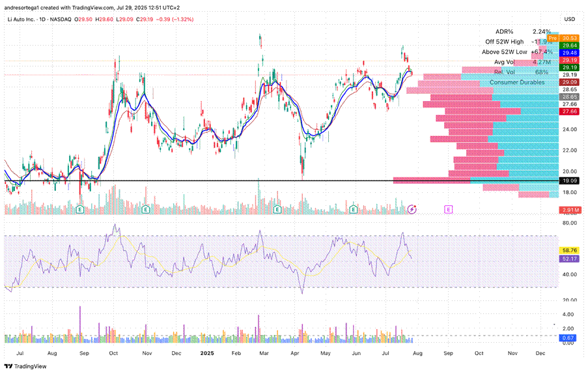Click the late August green earnings marker
The width and height of the screenshot is (588, 374).
(79, 209)
